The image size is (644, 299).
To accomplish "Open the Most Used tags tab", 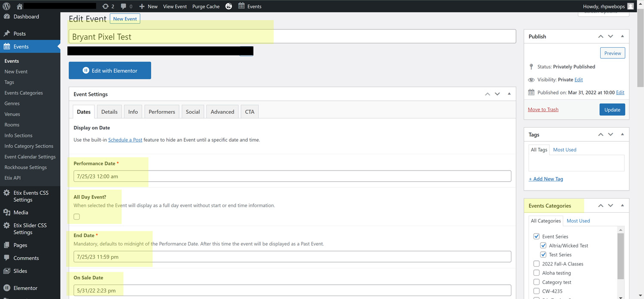I will click(x=565, y=149).
